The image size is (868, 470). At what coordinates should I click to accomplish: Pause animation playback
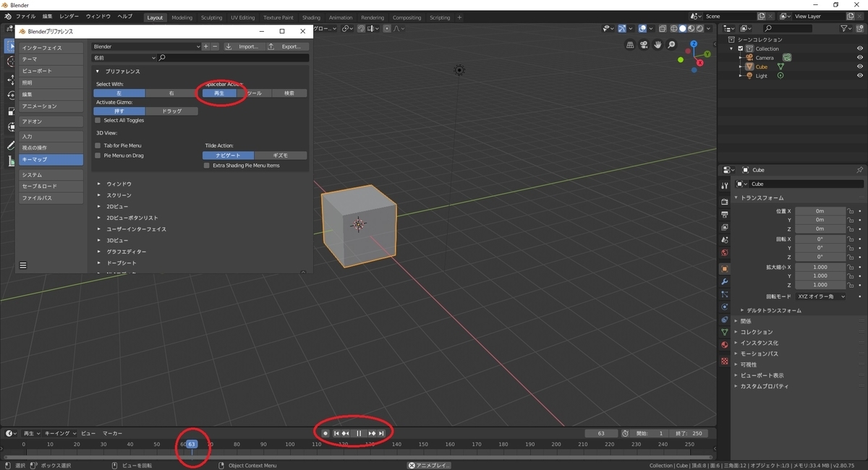(359, 433)
